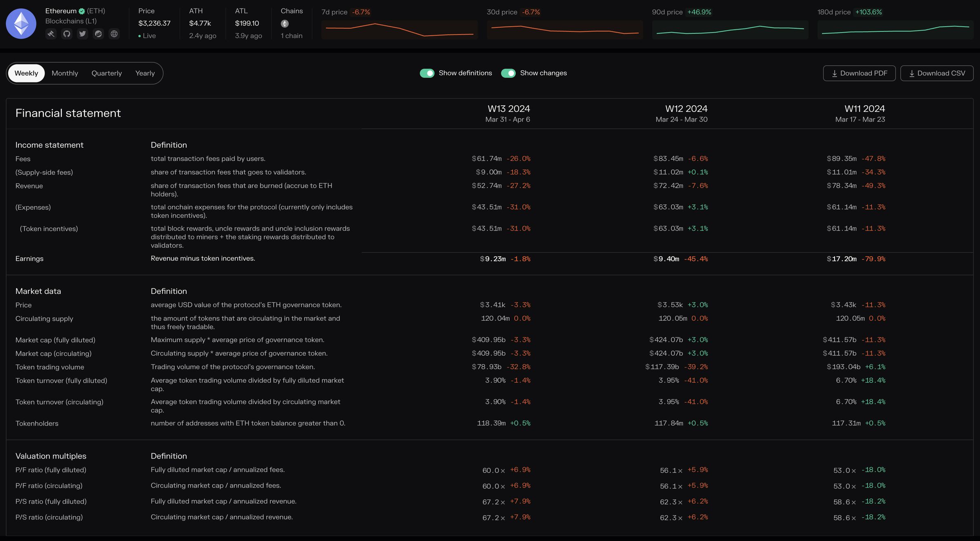
Task: Switch to the Yearly view
Action: pyautogui.click(x=145, y=73)
